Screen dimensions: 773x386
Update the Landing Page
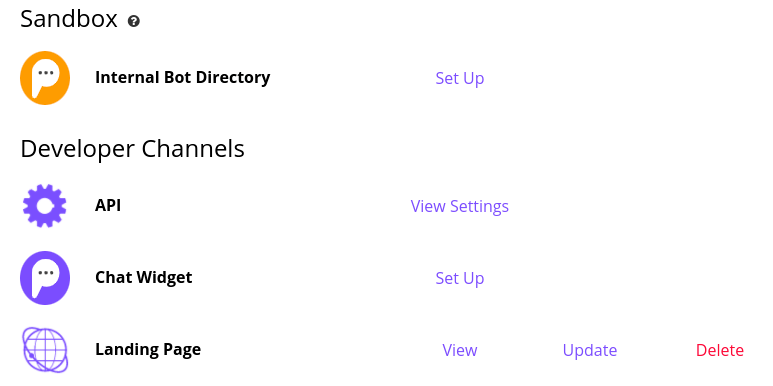tap(590, 351)
